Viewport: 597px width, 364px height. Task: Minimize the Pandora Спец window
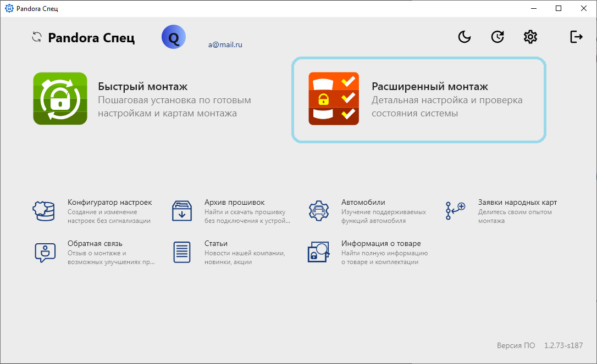tap(534, 8)
